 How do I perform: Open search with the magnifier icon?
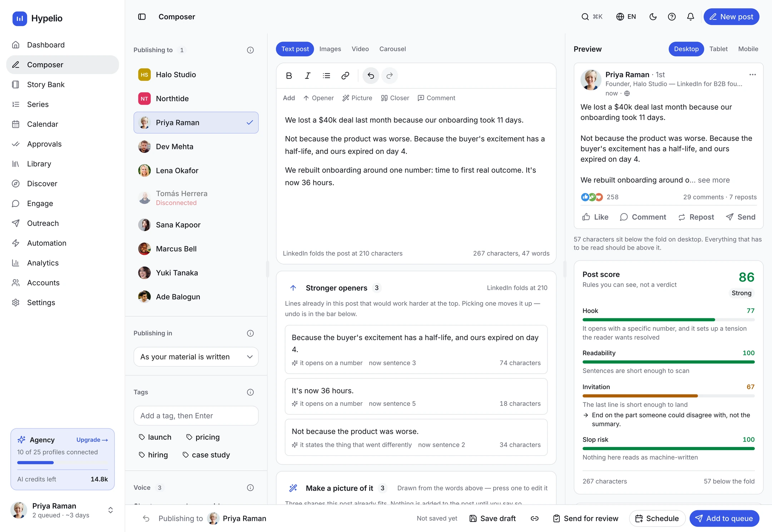click(585, 17)
